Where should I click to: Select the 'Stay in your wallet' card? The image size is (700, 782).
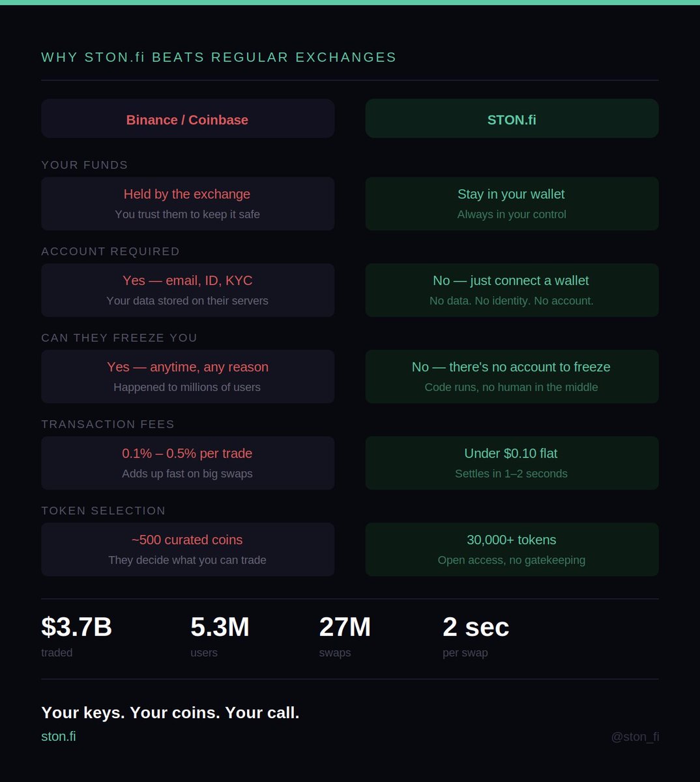pyautogui.click(x=512, y=204)
